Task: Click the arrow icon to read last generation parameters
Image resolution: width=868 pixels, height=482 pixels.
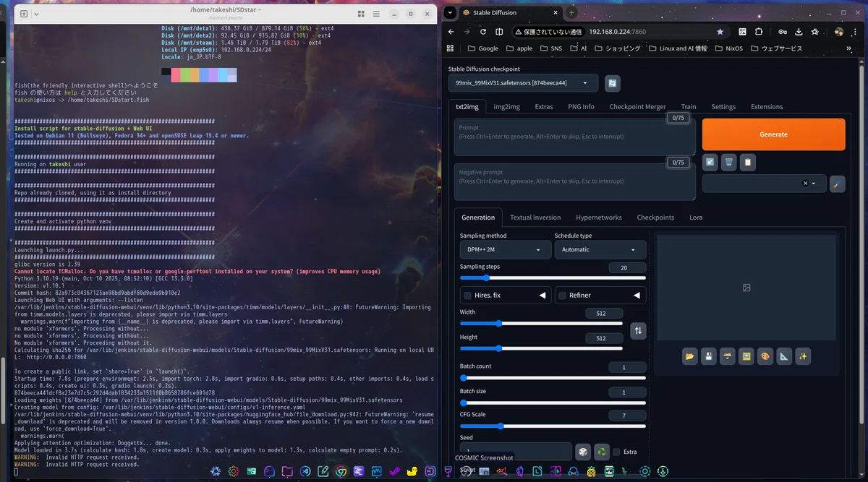Action: point(710,163)
